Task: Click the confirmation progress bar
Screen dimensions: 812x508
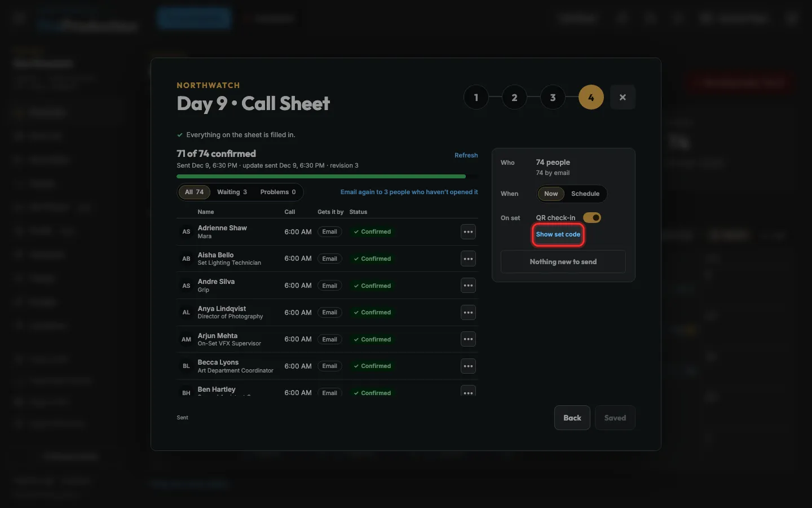Action: click(327, 177)
